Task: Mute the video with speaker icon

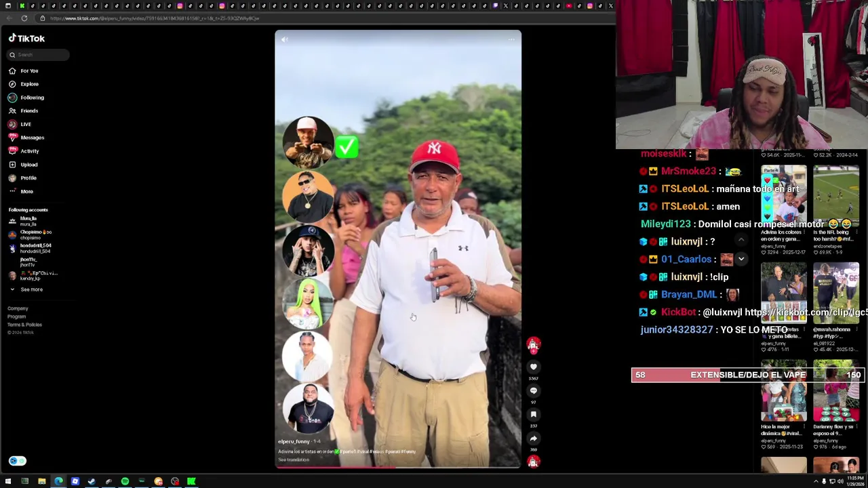Action: pos(285,39)
